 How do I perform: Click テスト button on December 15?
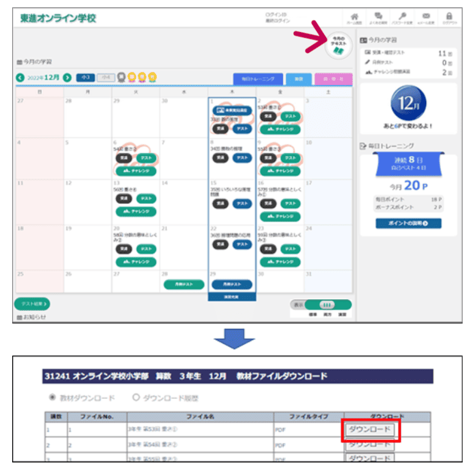[242, 204]
